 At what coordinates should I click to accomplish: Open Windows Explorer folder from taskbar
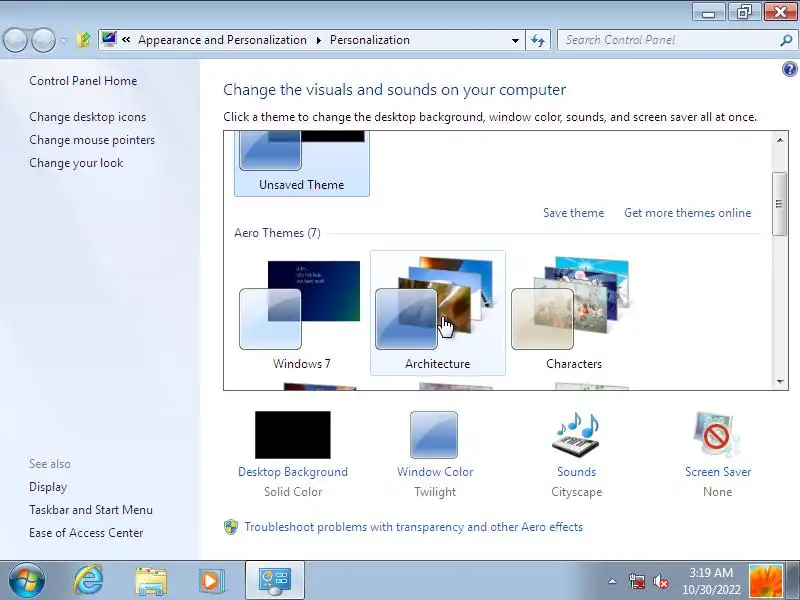click(151, 581)
